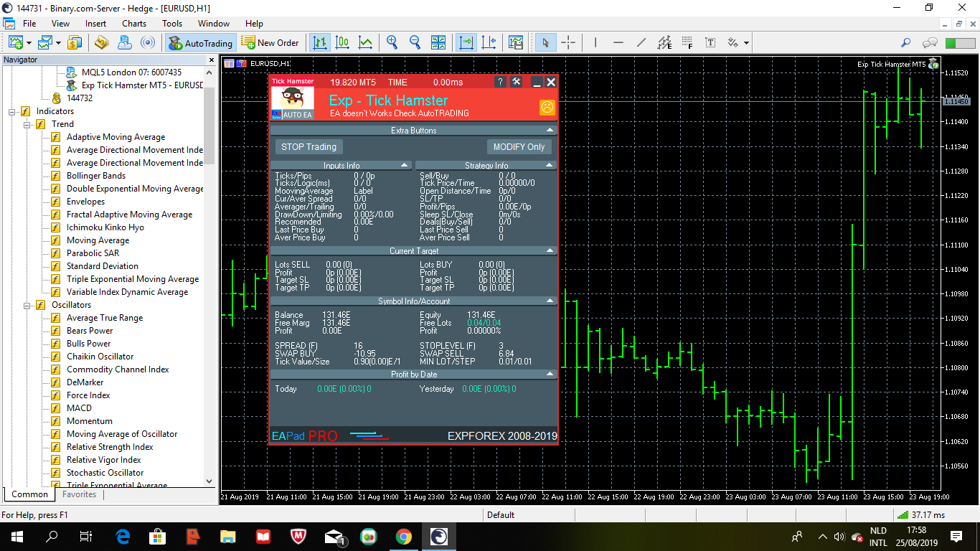Screen dimensions: 980x551
Task: Draw an equidistant channel
Action: (664, 43)
